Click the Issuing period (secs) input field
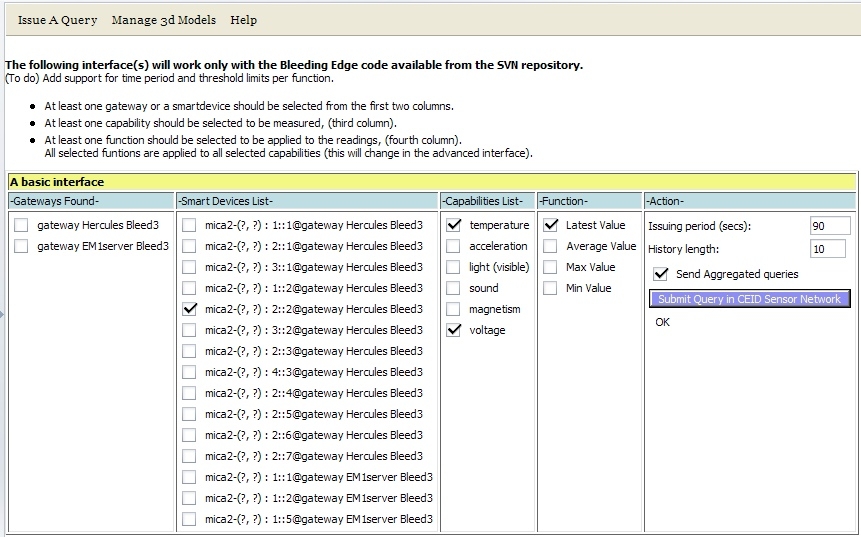The height and width of the screenshot is (537, 861). click(830, 226)
